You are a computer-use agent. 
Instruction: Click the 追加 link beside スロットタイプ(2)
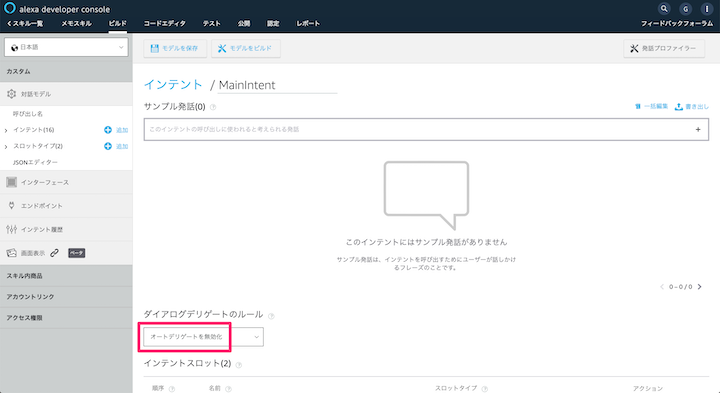[122, 146]
